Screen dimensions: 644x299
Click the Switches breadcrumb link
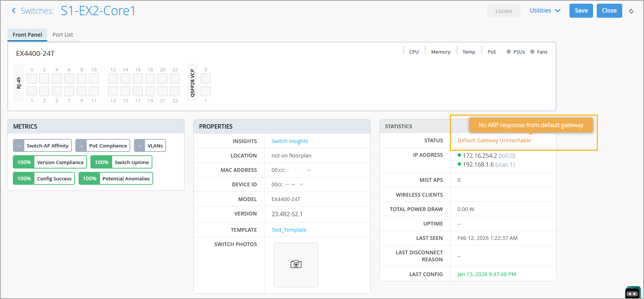[x=37, y=11]
